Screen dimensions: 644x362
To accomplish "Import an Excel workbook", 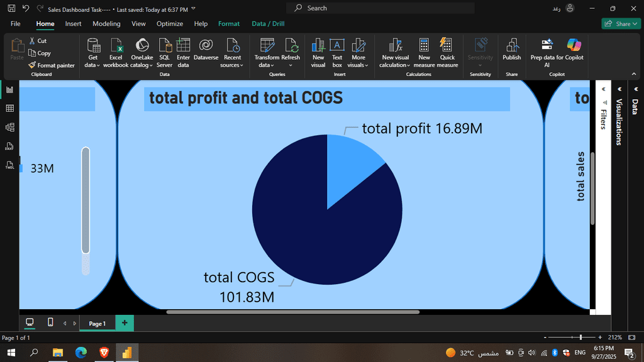I will pos(116,53).
